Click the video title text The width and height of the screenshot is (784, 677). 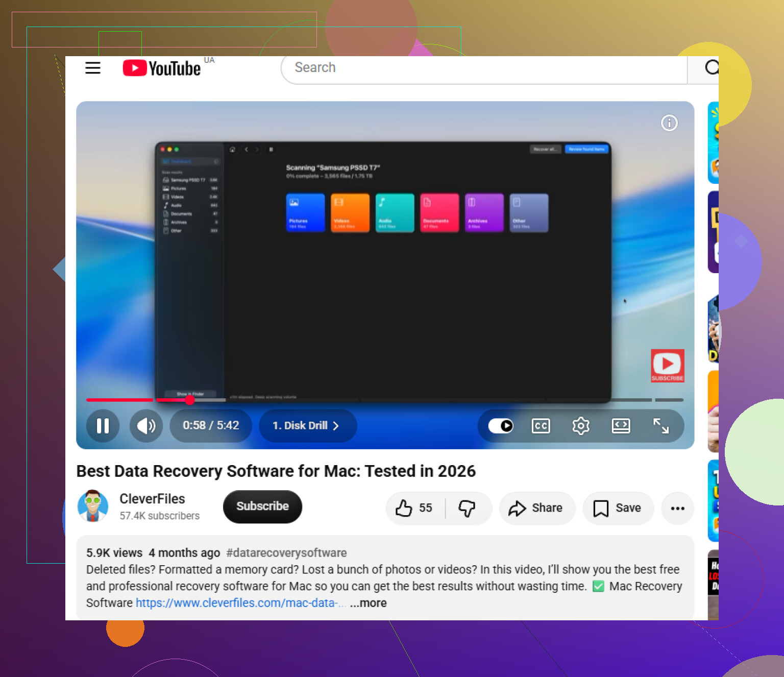pos(276,471)
